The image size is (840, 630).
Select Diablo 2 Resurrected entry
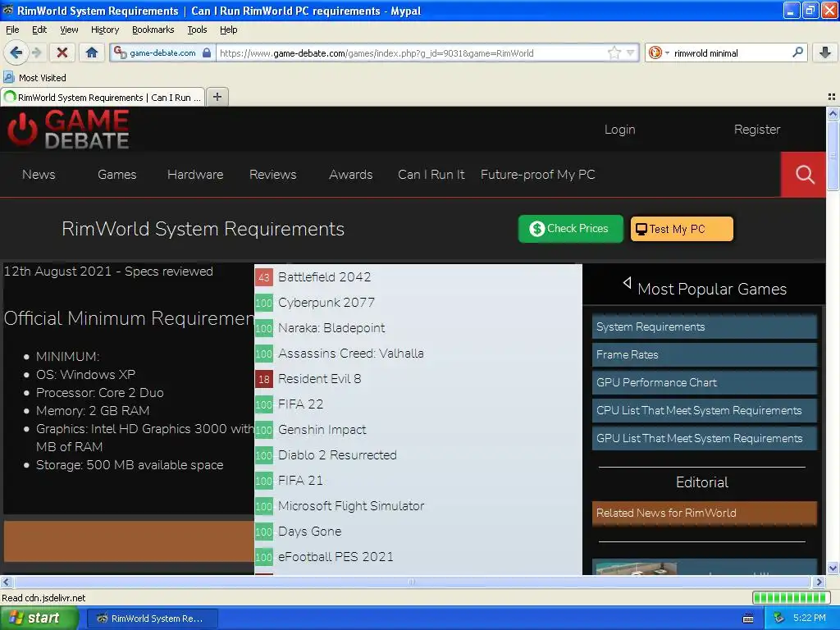tap(337, 454)
